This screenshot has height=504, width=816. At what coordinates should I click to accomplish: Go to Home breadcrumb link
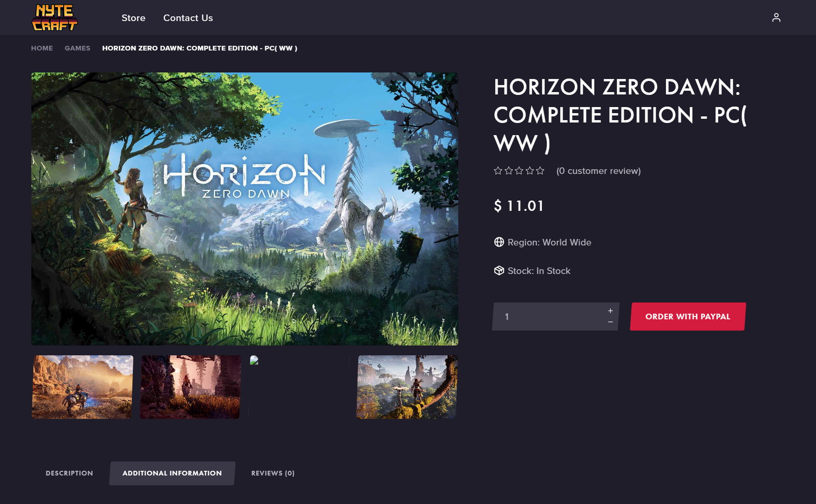point(42,48)
